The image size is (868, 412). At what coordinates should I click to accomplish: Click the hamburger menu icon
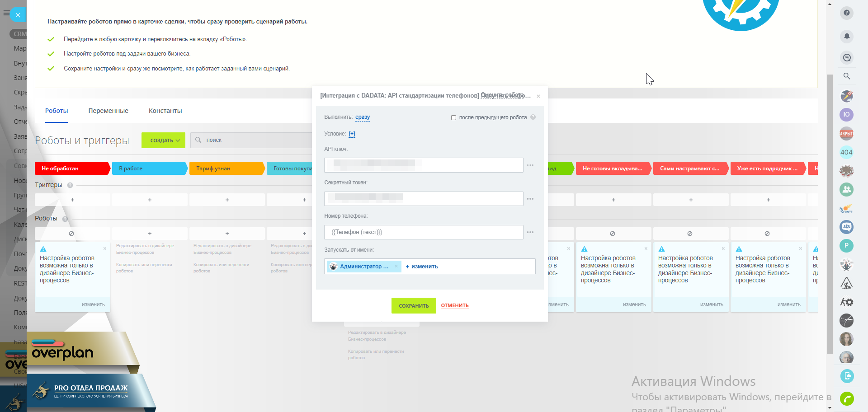point(5,13)
